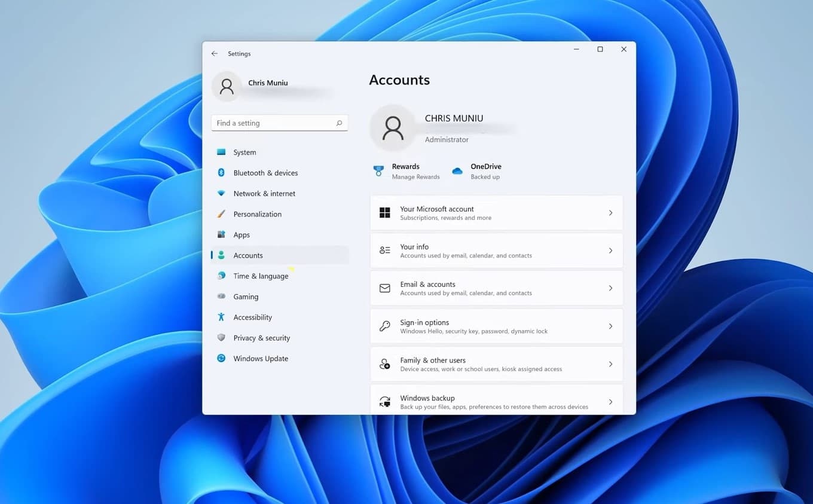Image resolution: width=813 pixels, height=504 pixels.
Task: Open Windows Update via its icon
Action: (x=221, y=358)
